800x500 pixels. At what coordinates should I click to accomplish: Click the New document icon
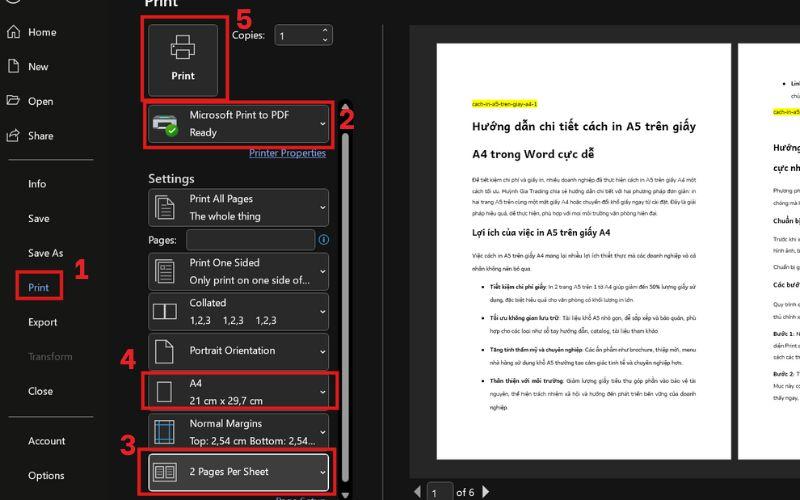14,66
